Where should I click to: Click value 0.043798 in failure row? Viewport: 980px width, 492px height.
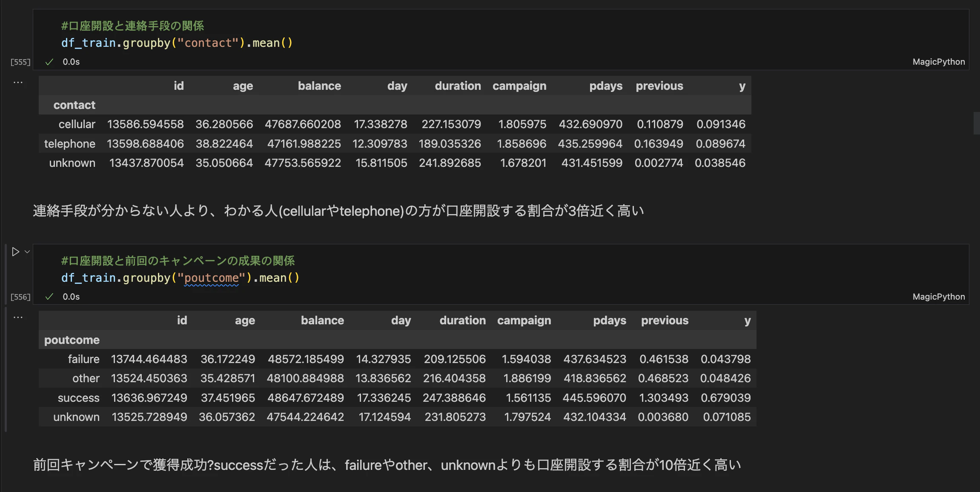point(725,359)
